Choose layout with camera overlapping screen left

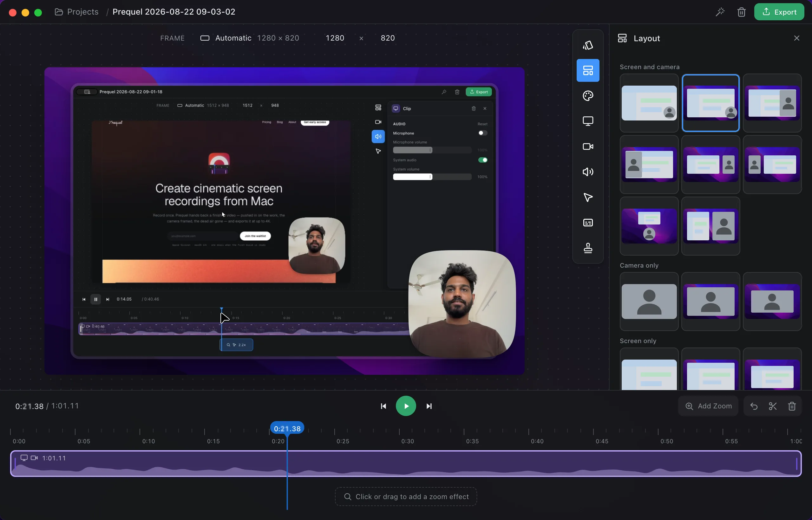coord(649,165)
